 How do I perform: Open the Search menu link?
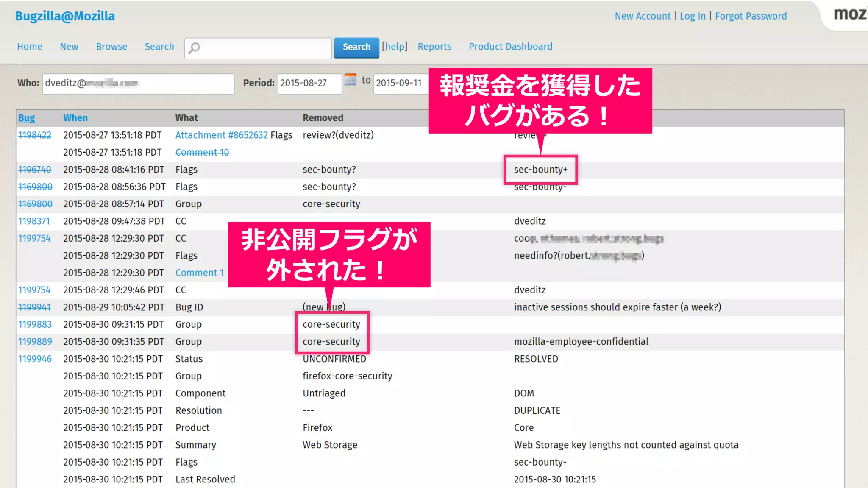click(x=159, y=47)
